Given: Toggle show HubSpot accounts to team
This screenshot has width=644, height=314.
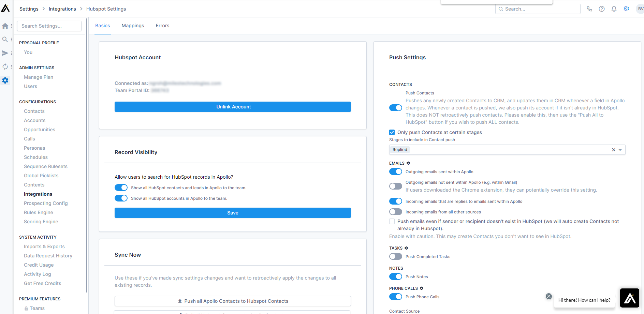Looking at the screenshot, I should click(121, 198).
